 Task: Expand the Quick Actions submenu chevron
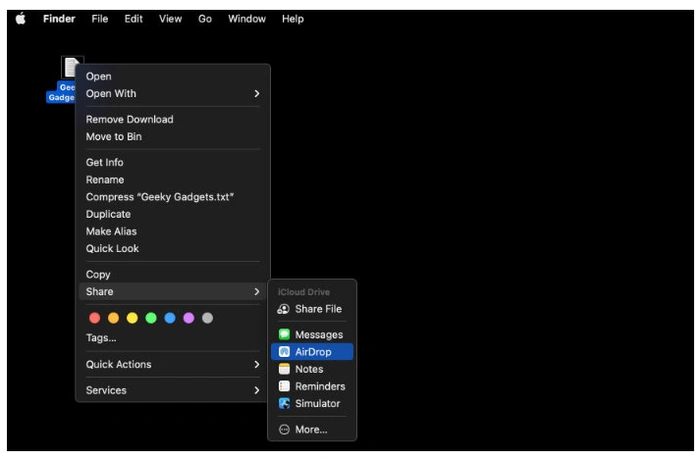[x=257, y=364]
